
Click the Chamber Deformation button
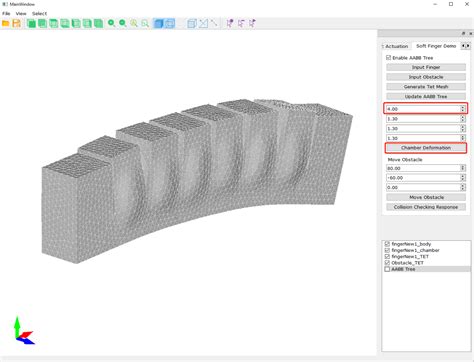(426, 148)
